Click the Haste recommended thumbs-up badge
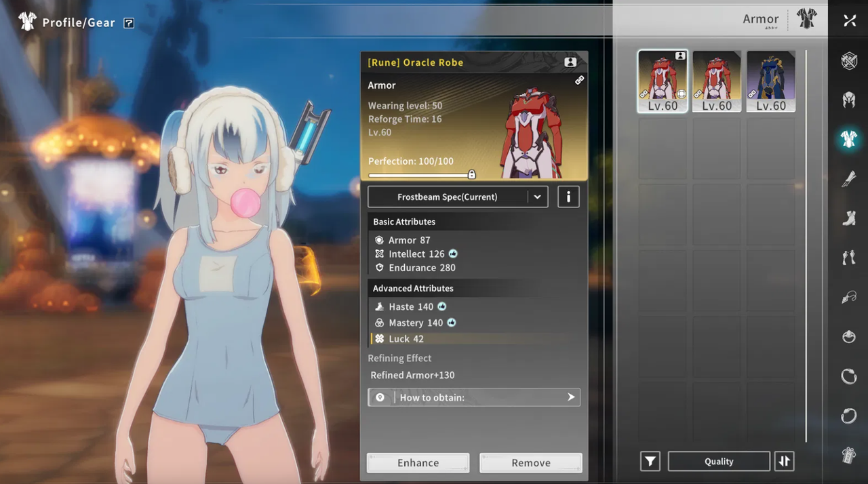This screenshot has width=868, height=484. (442, 307)
